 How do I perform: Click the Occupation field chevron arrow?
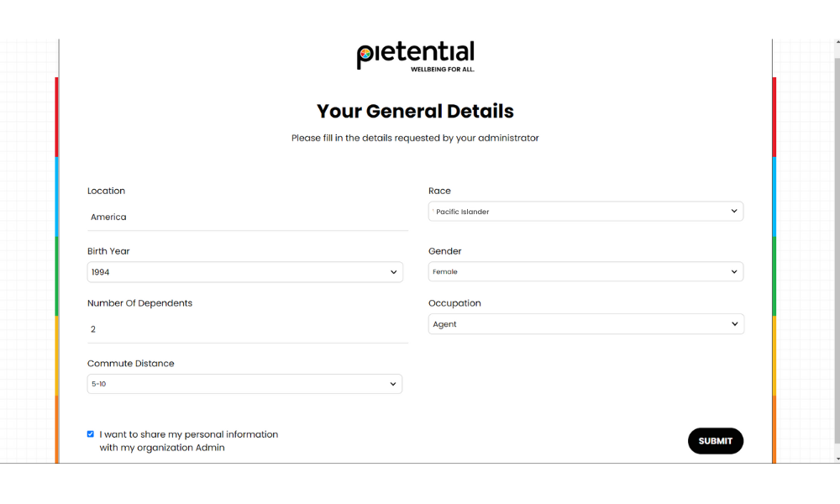pos(735,324)
